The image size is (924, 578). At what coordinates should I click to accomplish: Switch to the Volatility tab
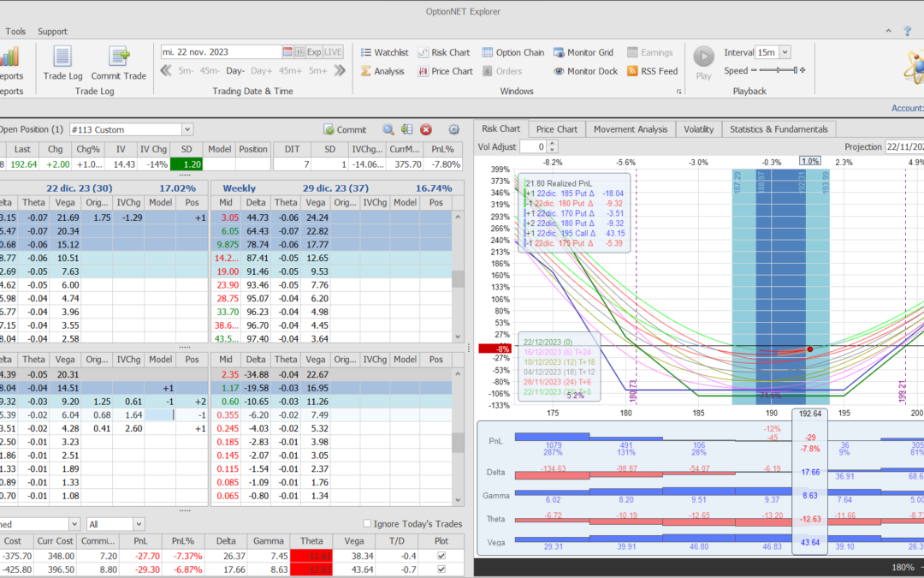[698, 129]
